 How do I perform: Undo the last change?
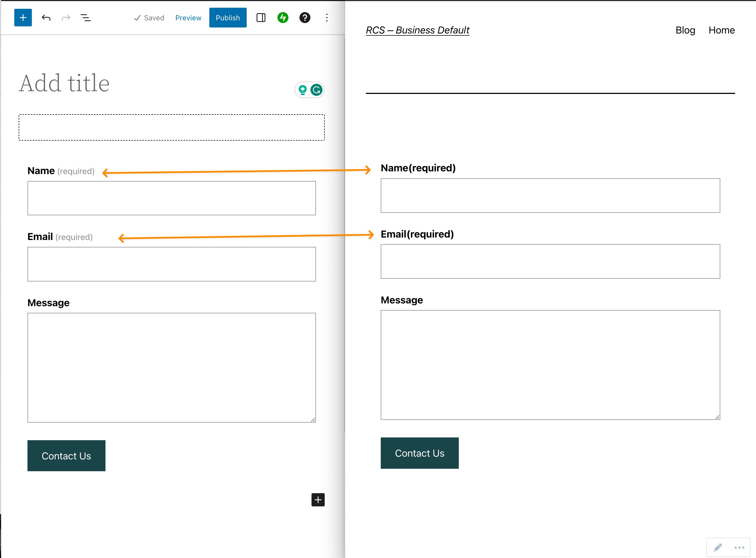(x=46, y=18)
